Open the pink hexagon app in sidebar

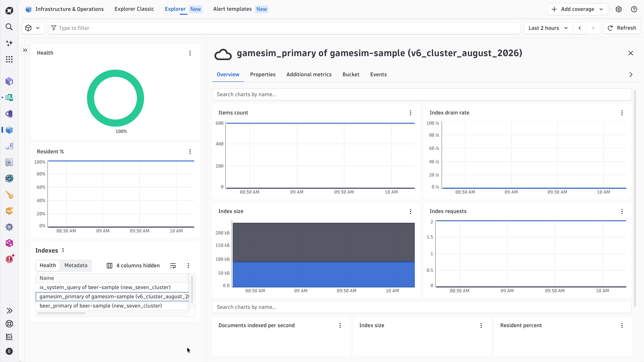click(x=9, y=243)
